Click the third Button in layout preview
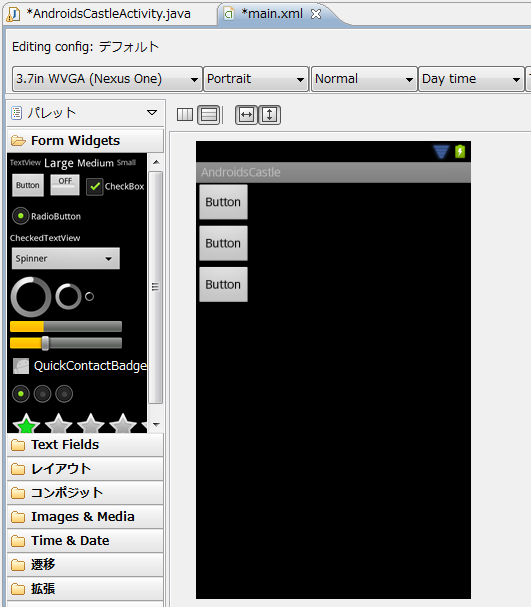Viewport: 531px width, 607px height. (x=223, y=285)
